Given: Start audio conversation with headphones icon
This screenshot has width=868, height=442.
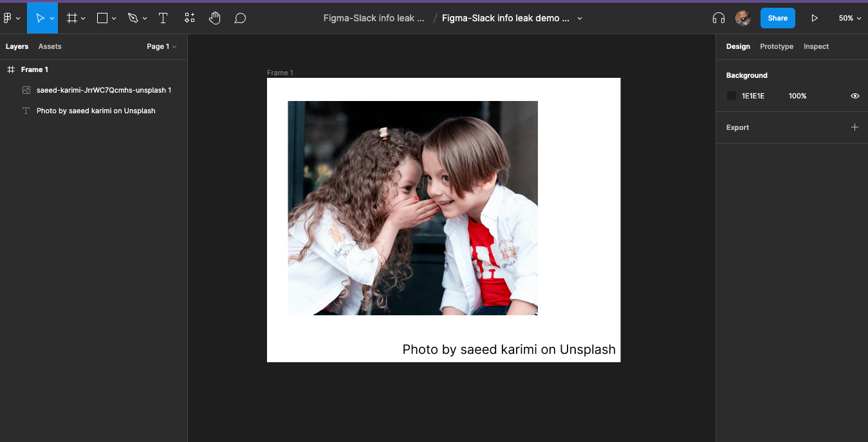Looking at the screenshot, I should [x=719, y=18].
